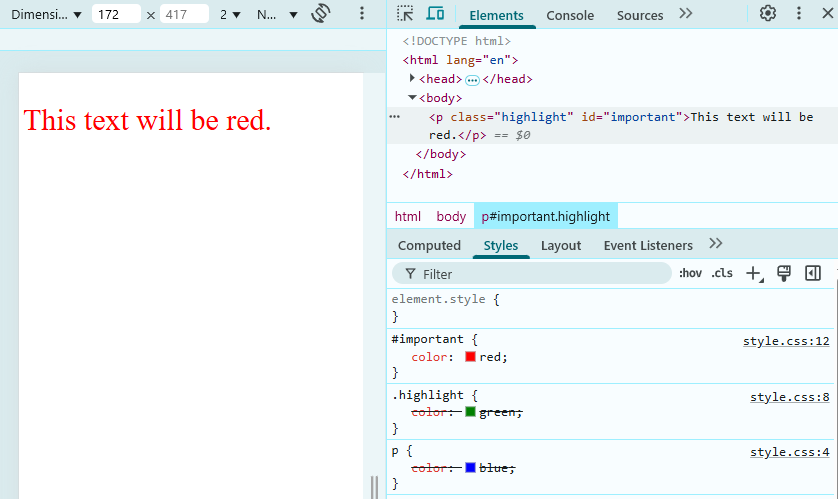Viewport: 838px width, 499px height.
Task: Open device toolbar more options menu
Action: 362,13
